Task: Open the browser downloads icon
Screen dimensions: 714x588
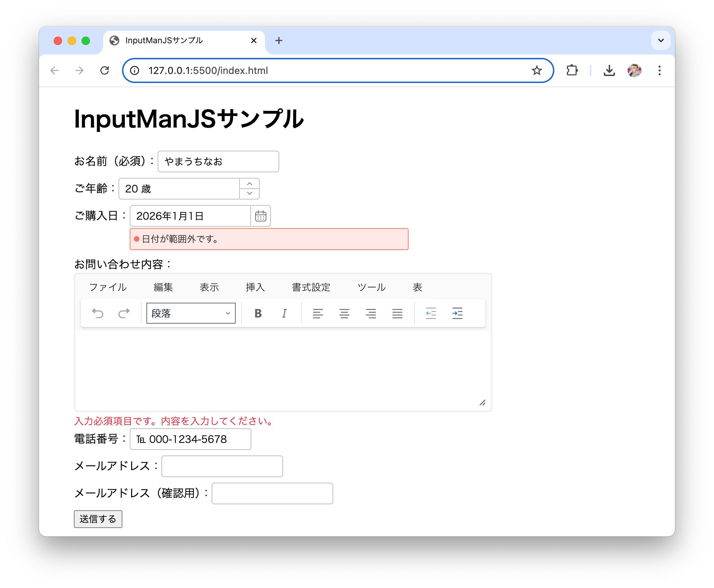Action: pyautogui.click(x=609, y=70)
